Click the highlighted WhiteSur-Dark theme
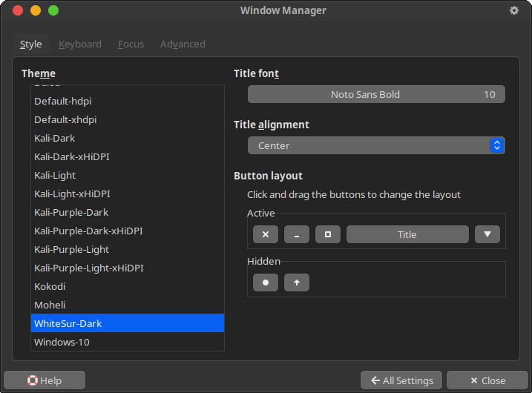 click(128, 323)
